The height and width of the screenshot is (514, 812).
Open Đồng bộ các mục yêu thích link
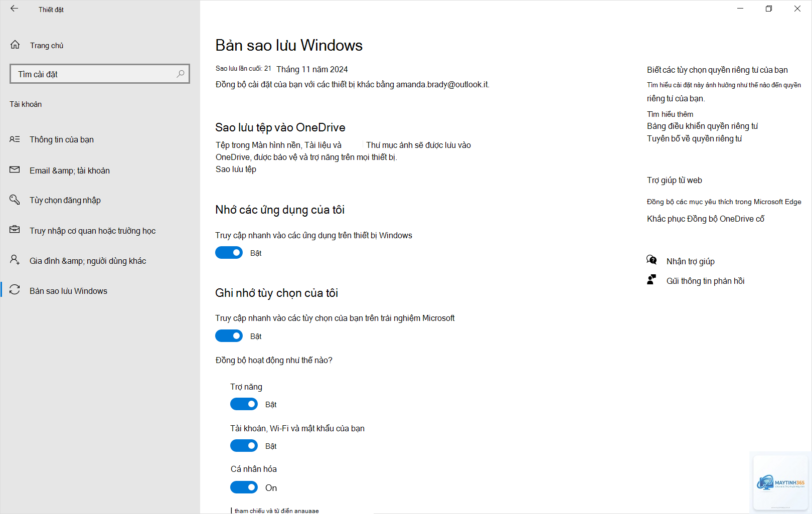point(724,202)
